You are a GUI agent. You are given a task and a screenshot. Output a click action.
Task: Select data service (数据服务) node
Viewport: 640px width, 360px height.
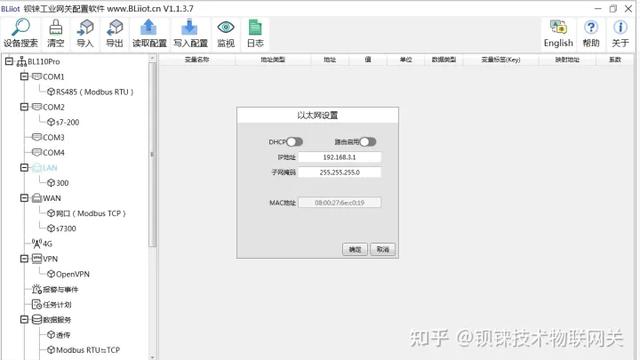pos(51,320)
